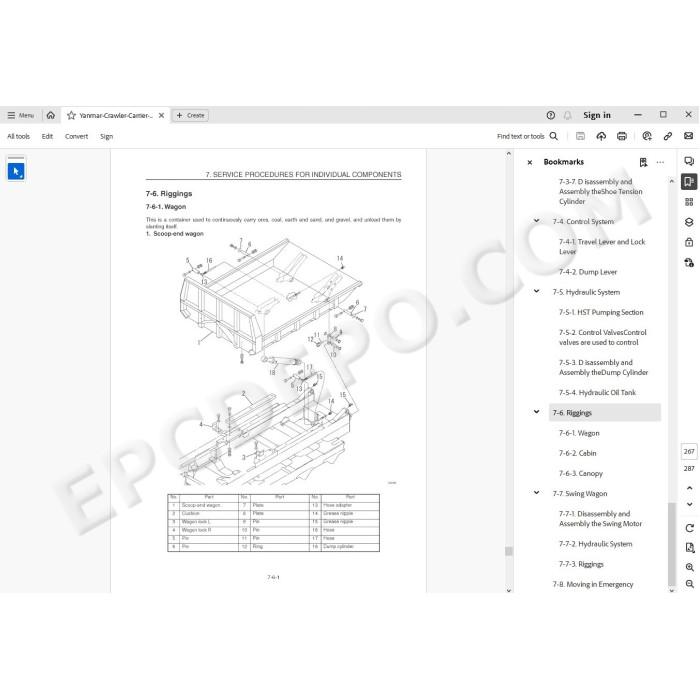Go to the Home icon
Viewport: 700px width, 700px height.
coord(51,115)
